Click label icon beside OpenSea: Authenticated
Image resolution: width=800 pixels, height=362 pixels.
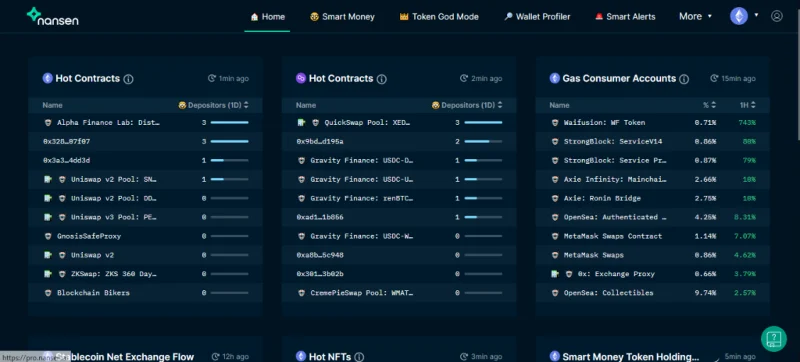pos(555,217)
